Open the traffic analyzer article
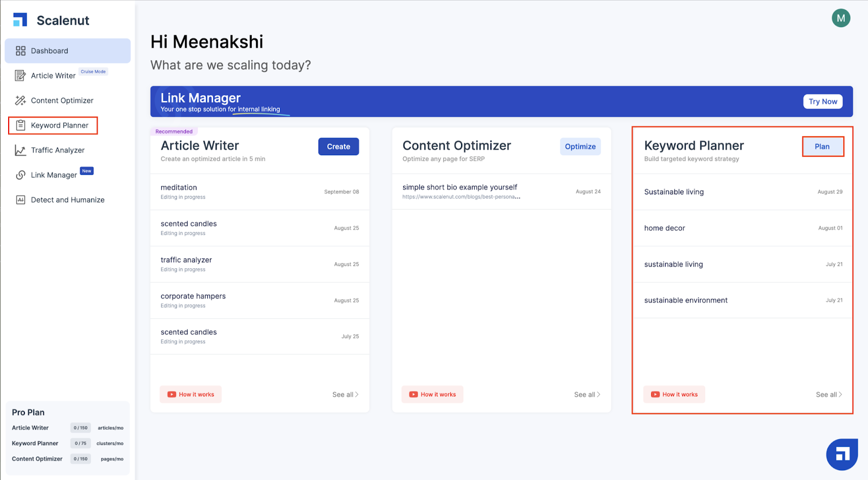 [260, 264]
